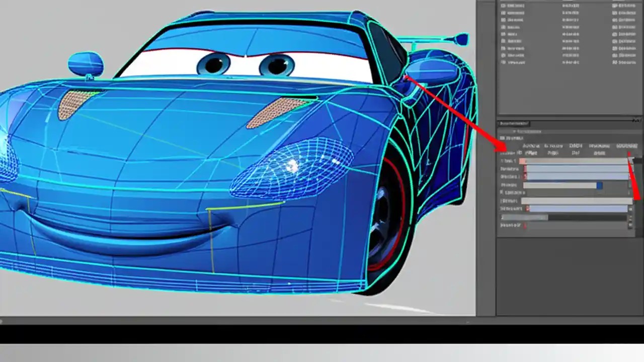Click the small red marker icon beside the bottom properties row

pos(525,226)
